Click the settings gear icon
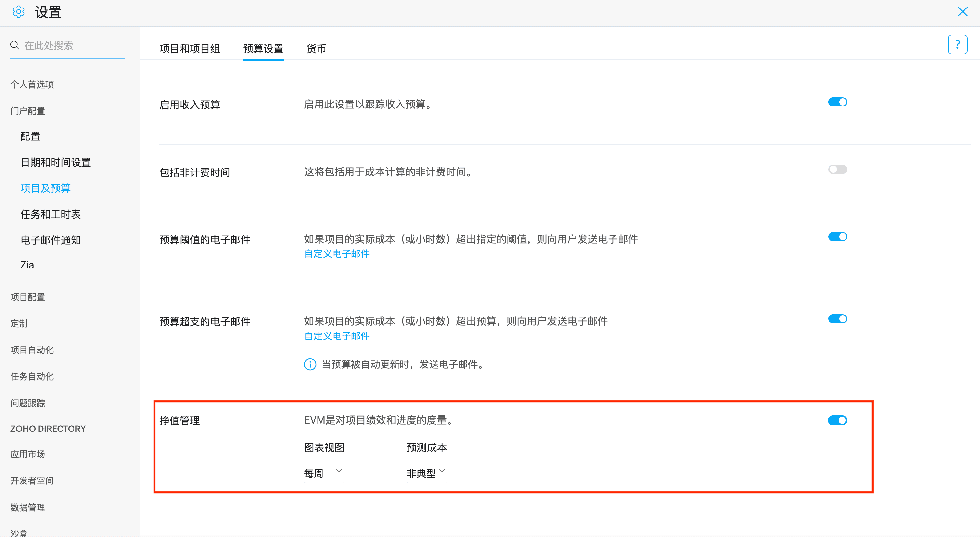The width and height of the screenshot is (980, 537). point(18,12)
